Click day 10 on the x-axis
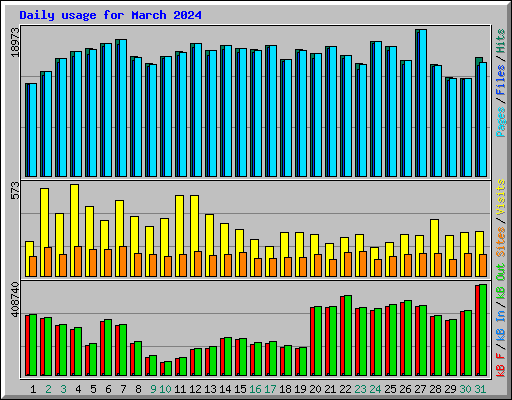Image resolution: width=512 pixels, height=400 pixels. pos(165,389)
